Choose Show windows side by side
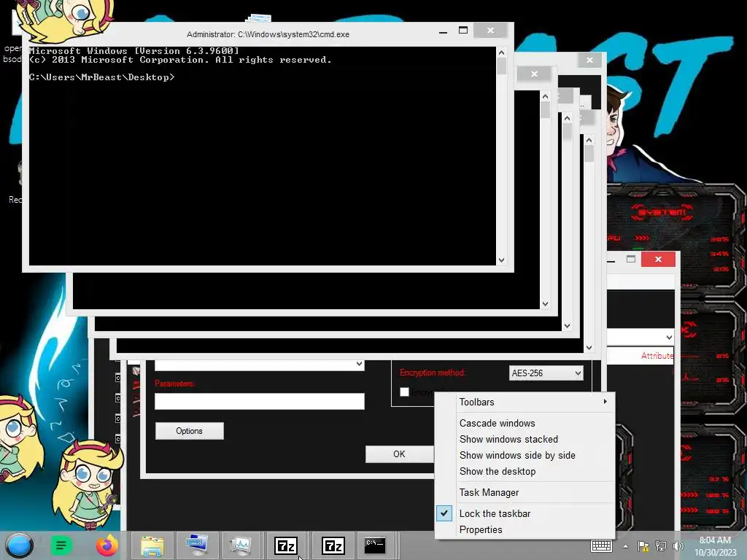The width and height of the screenshot is (747, 560). pos(525,455)
